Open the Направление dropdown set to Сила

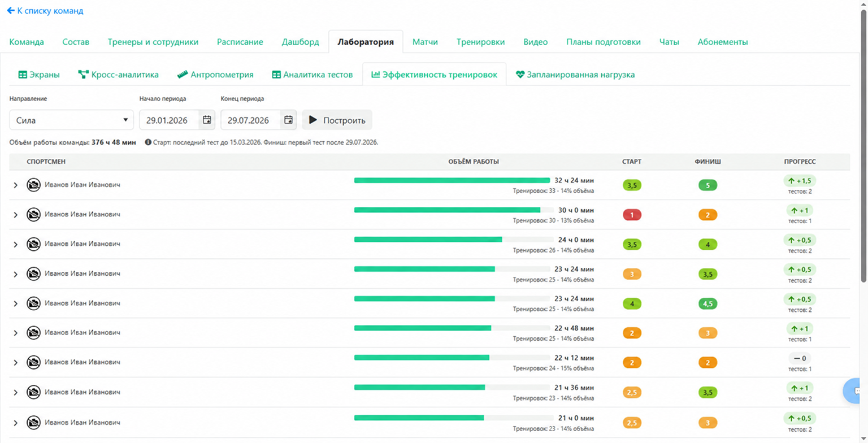(x=72, y=120)
